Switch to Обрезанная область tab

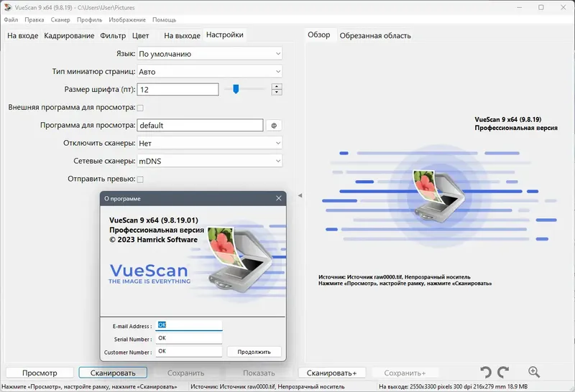coord(375,35)
